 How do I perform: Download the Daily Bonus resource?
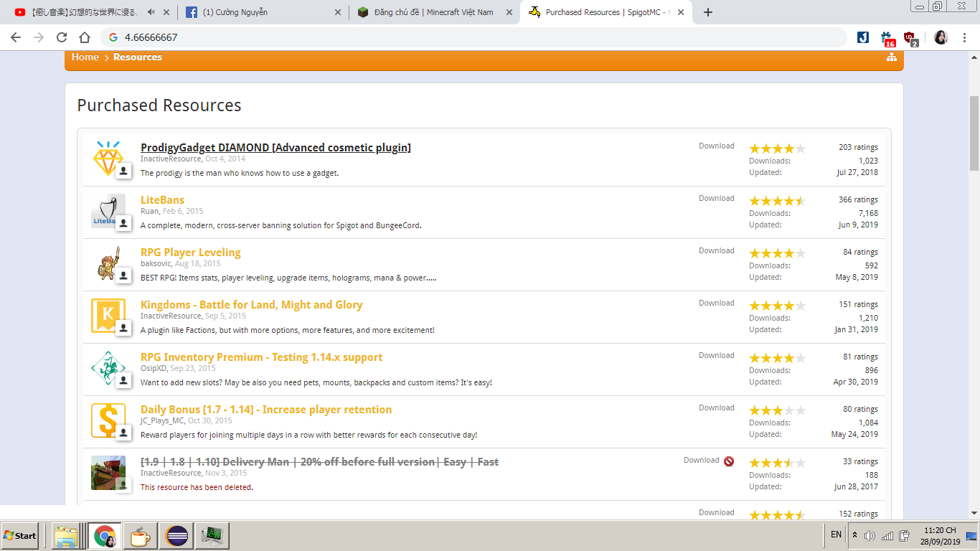click(x=717, y=408)
